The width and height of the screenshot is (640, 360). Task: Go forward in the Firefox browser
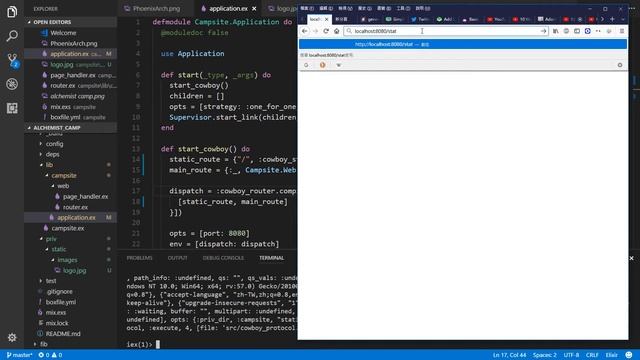pyautogui.click(x=315, y=31)
